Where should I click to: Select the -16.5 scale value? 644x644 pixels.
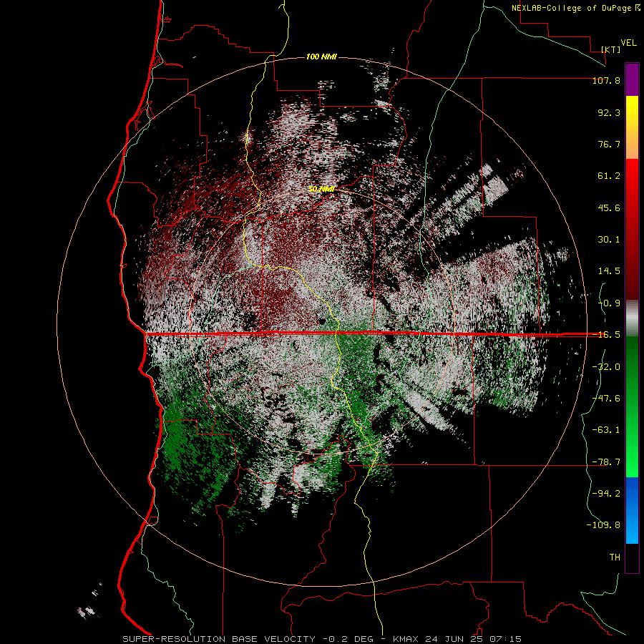pyautogui.click(x=606, y=335)
